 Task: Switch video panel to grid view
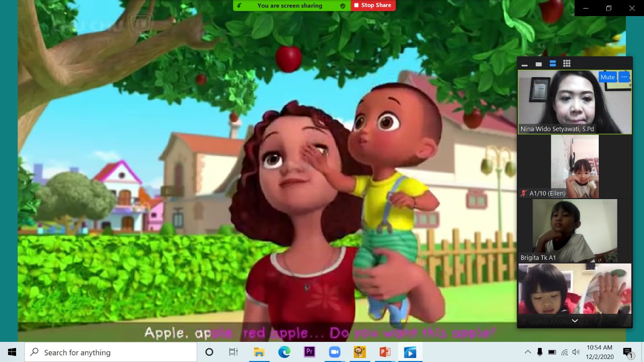tap(567, 63)
